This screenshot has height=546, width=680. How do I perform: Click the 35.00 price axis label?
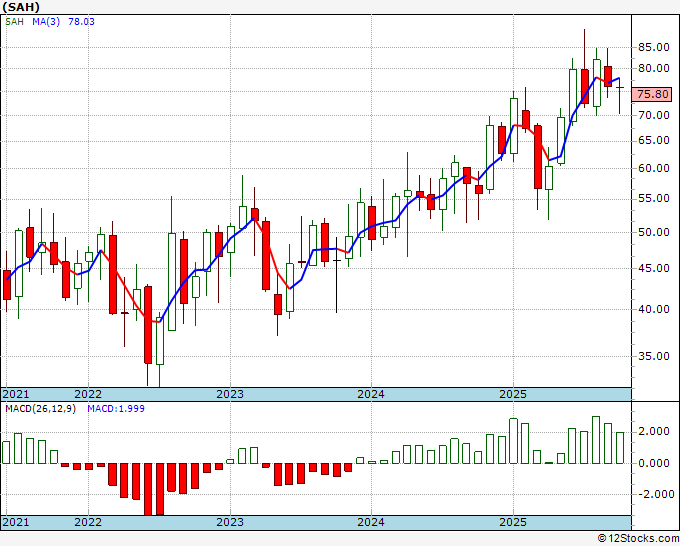click(x=654, y=356)
